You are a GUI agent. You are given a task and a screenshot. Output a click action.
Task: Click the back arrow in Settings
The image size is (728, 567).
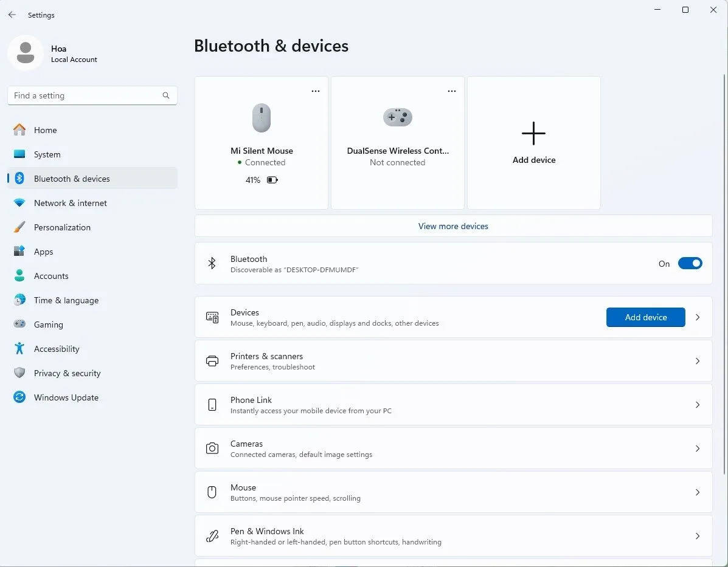(x=12, y=15)
